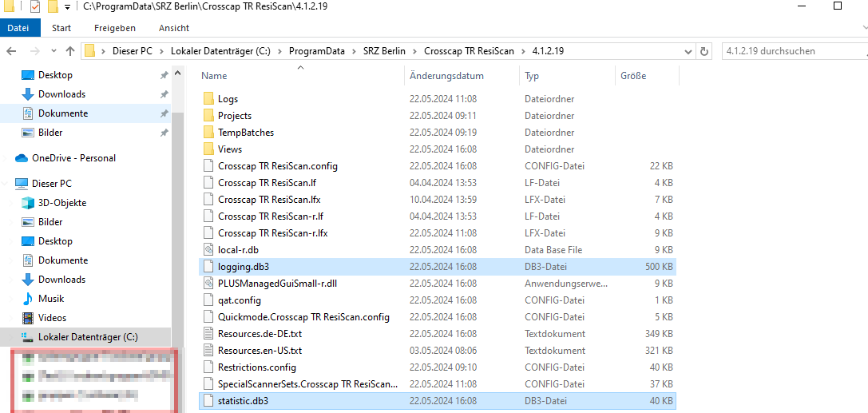Click the Restrictions.config file icon
This screenshot has height=413, width=868.
click(x=208, y=367)
